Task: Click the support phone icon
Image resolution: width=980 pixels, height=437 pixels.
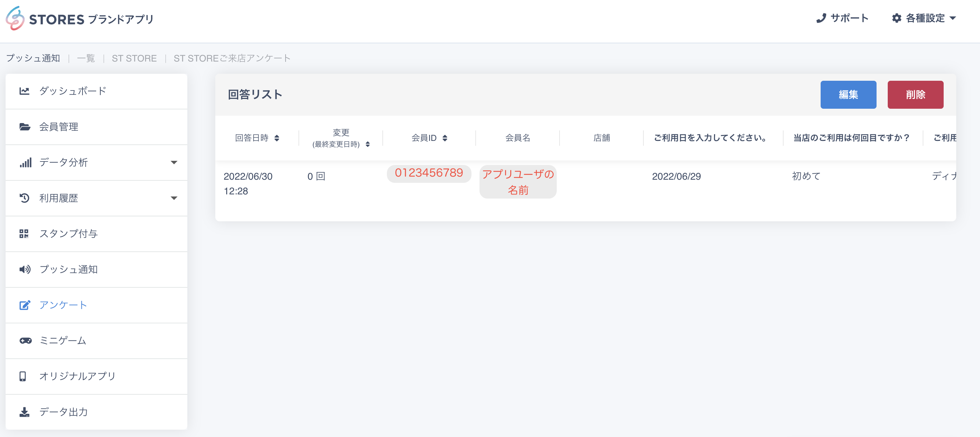Action: coord(821,18)
